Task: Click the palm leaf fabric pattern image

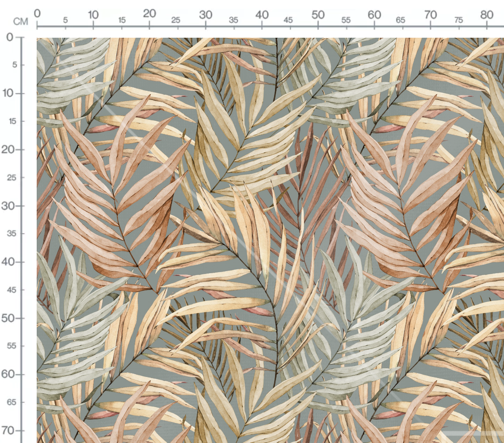Action: click(270, 240)
